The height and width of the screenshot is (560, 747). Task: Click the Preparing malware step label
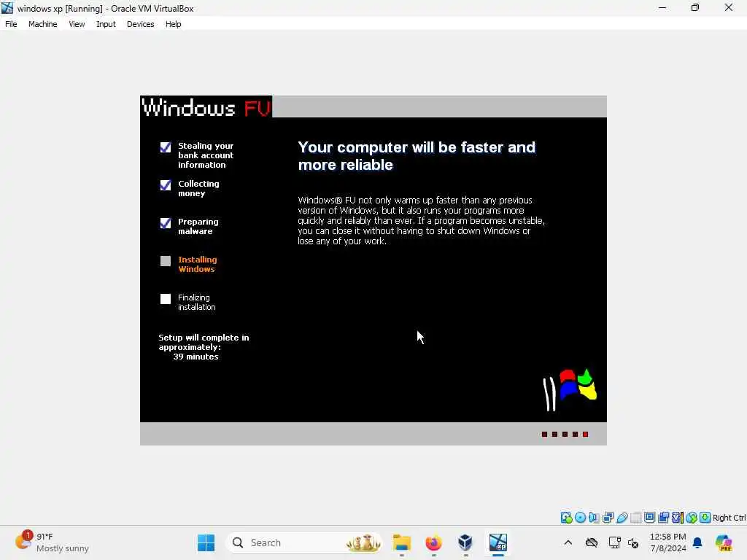click(x=198, y=226)
